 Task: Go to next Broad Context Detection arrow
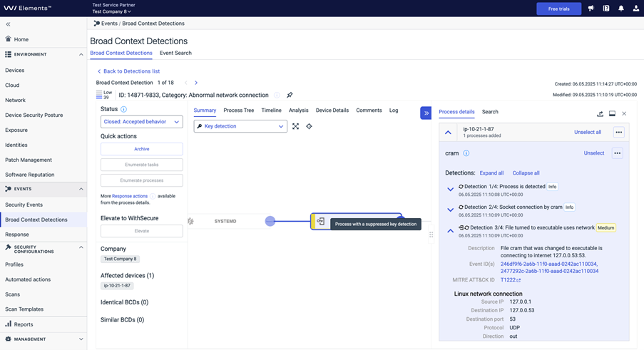tap(196, 83)
